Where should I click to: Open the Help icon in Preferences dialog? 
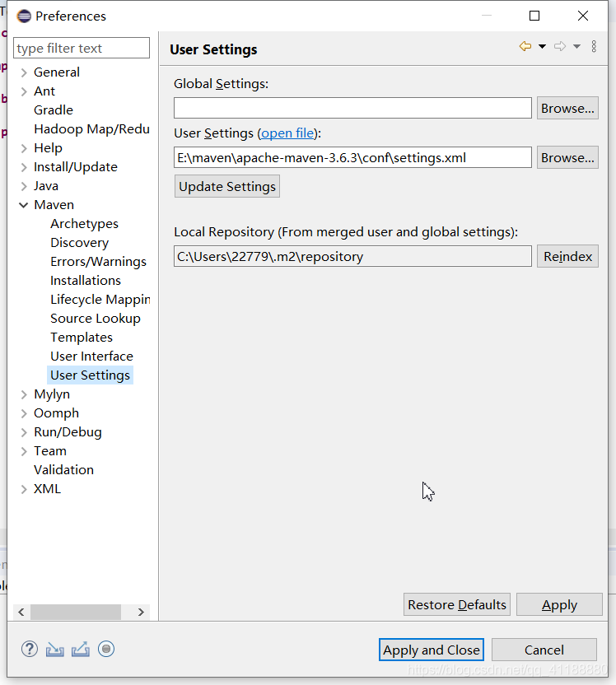(29, 649)
